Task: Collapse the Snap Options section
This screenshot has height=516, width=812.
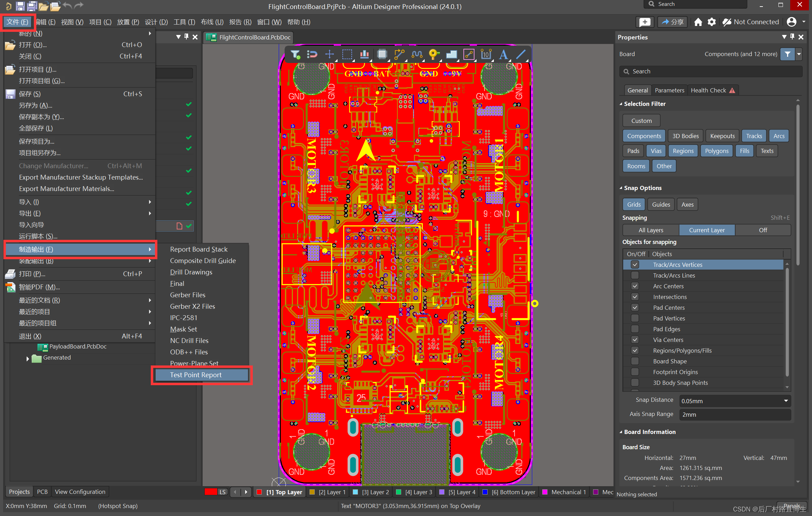Action: [x=621, y=188]
